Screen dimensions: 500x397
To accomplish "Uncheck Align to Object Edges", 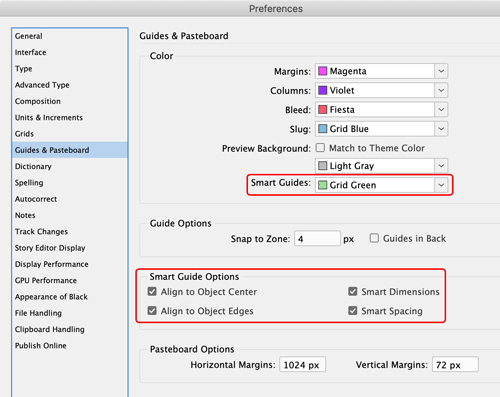I will (x=152, y=311).
